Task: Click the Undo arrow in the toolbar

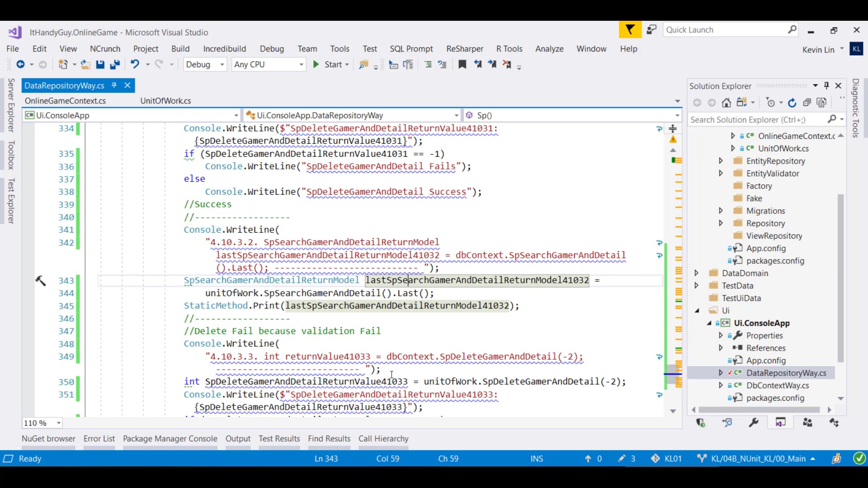Action: pyautogui.click(x=135, y=64)
